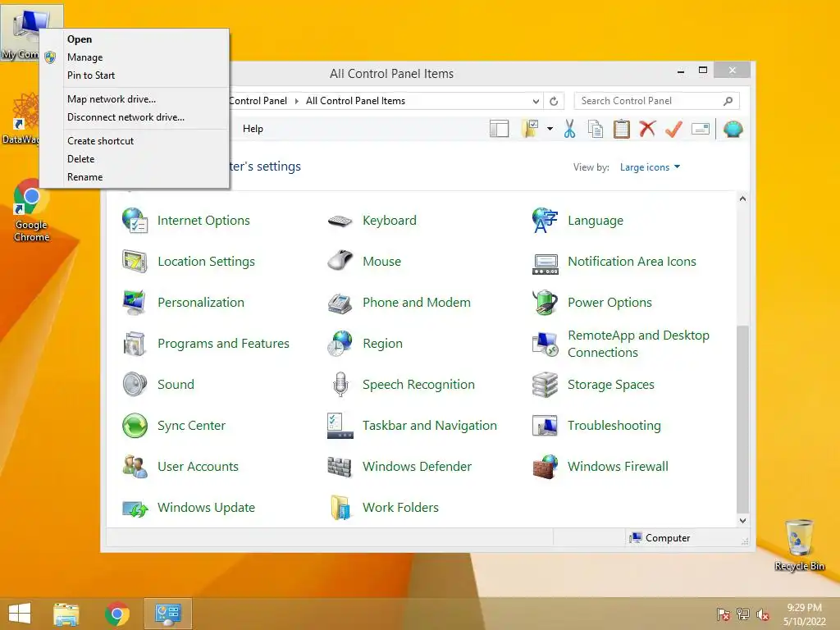Click the Work Folders icon
The image size is (840, 630).
(x=340, y=508)
